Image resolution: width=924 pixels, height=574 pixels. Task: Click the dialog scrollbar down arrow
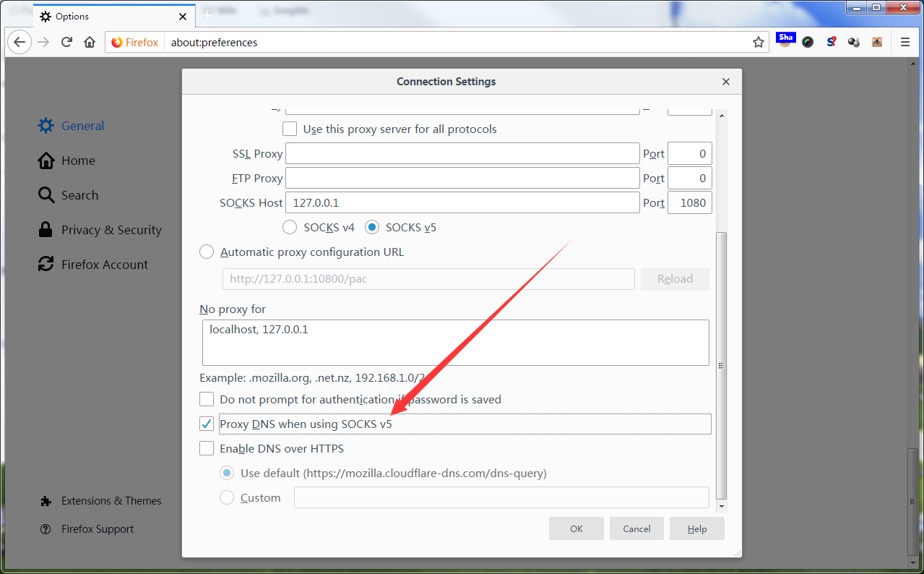click(x=721, y=507)
